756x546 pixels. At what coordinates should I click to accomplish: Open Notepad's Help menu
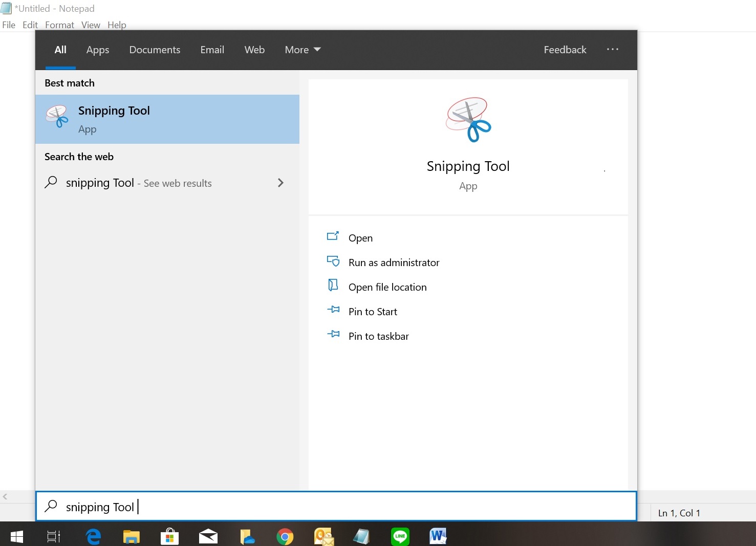(x=117, y=25)
